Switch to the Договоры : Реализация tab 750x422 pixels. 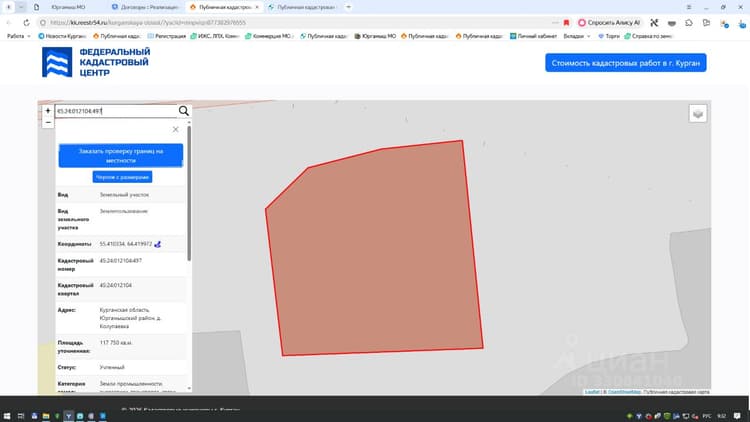(x=146, y=7)
